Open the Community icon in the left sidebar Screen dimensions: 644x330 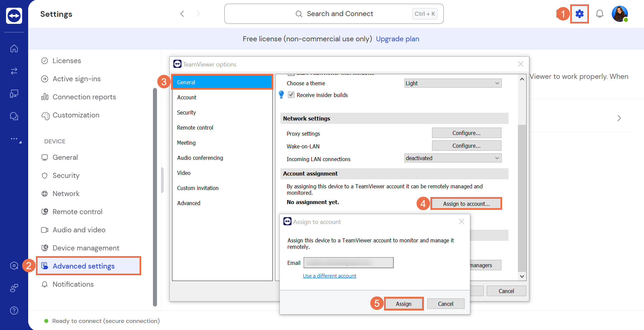(14, 288)
